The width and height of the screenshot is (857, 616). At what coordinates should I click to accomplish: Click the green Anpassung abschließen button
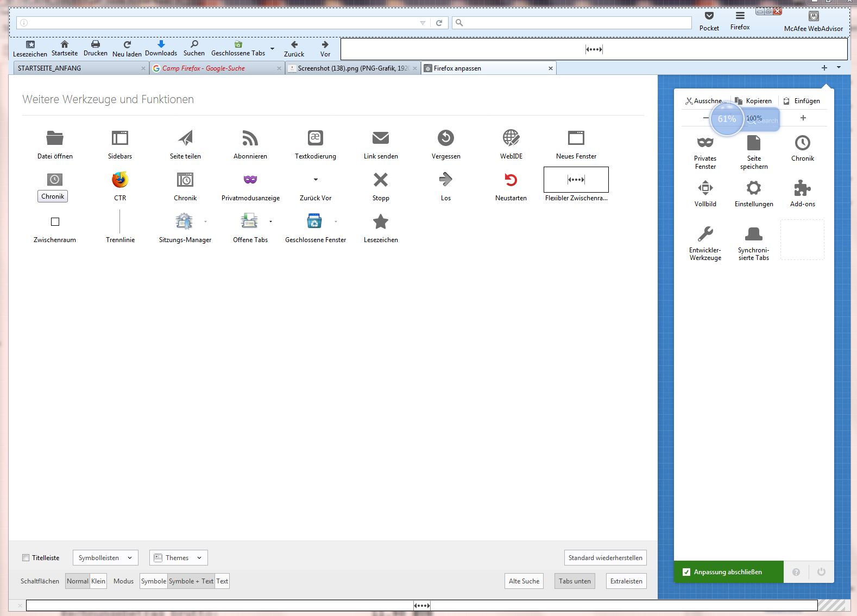[728, 572]
